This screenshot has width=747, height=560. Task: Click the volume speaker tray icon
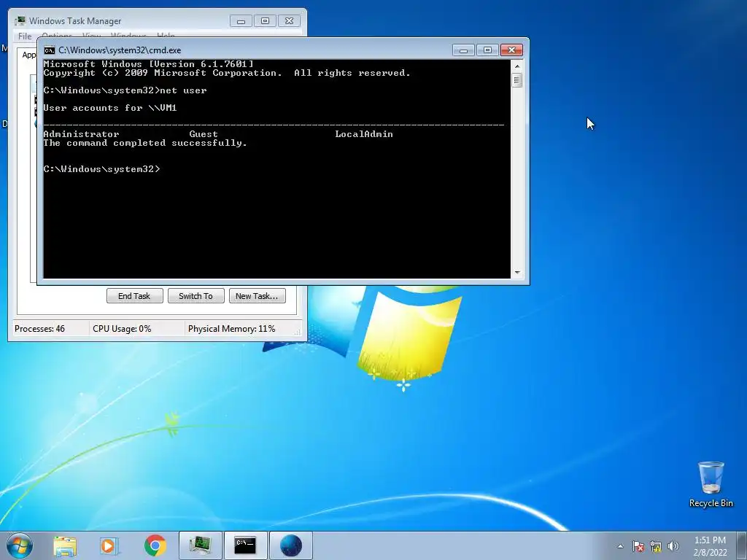coord(673,546)
